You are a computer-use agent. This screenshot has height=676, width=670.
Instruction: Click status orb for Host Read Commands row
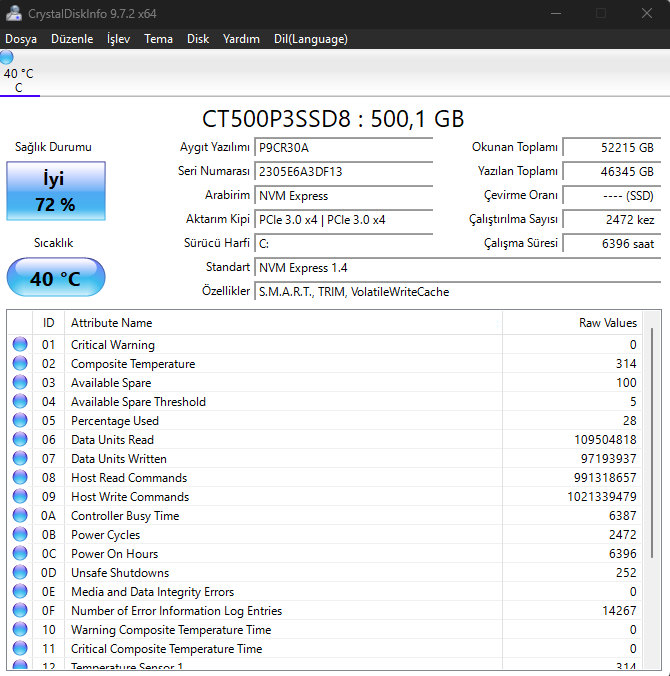tap(20, 477)
